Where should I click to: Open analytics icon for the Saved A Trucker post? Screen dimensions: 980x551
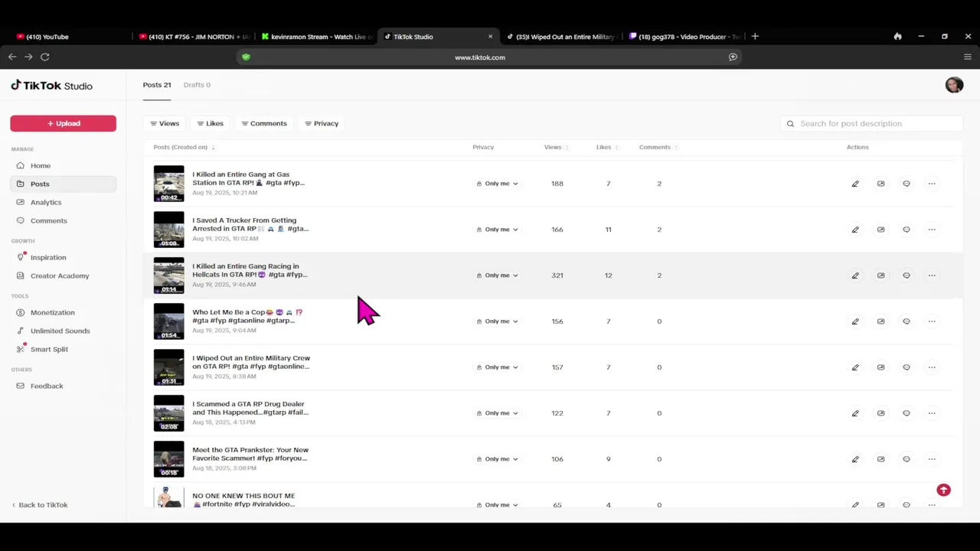[x=880, y=230]
